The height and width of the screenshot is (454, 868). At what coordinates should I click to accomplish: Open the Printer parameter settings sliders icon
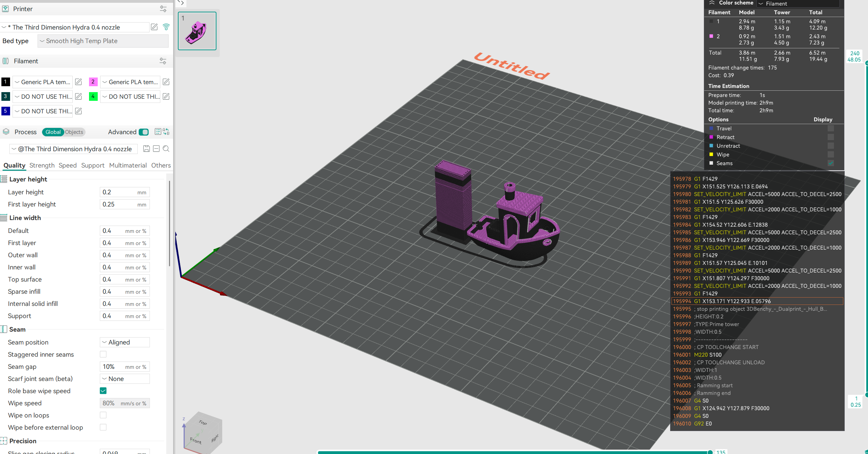(x=163, y=9)
